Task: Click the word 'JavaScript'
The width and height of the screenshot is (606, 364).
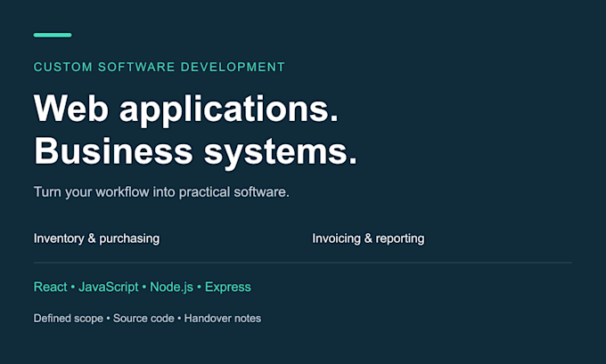Action: (108, 287)
